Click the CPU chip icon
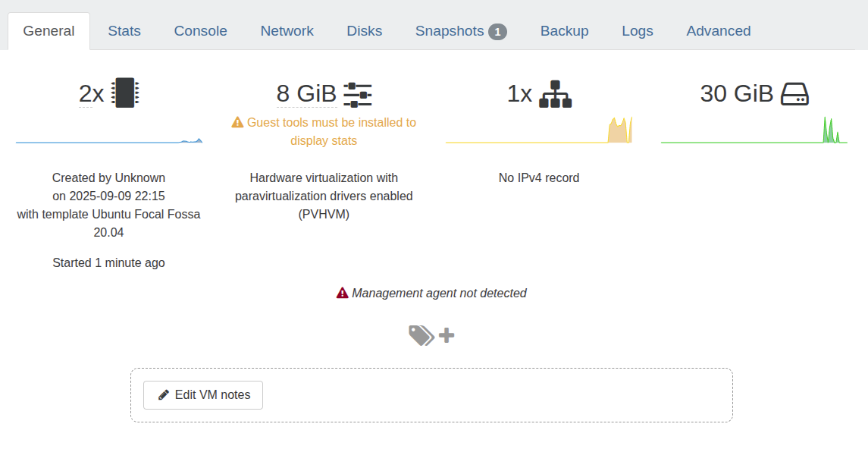 [126, 93]
